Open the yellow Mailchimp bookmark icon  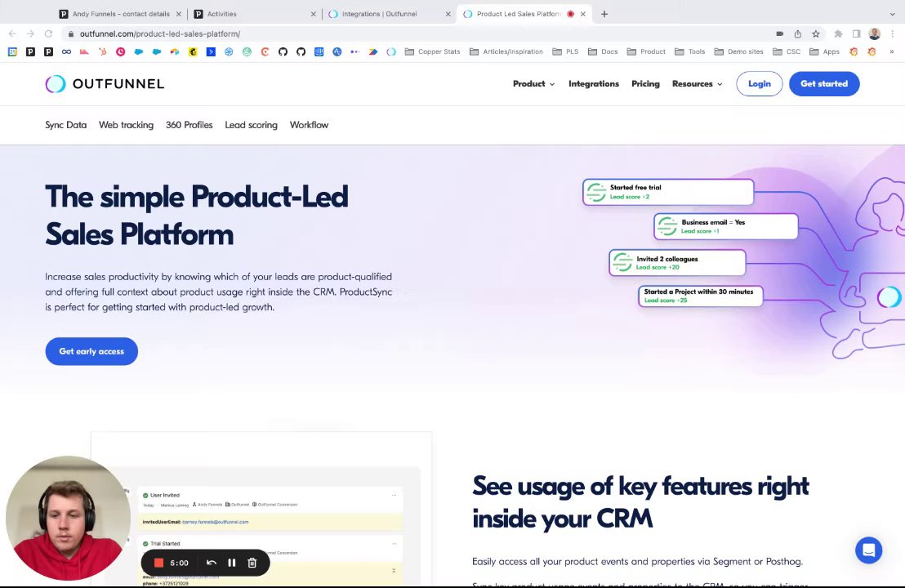(x=193, y=51)
